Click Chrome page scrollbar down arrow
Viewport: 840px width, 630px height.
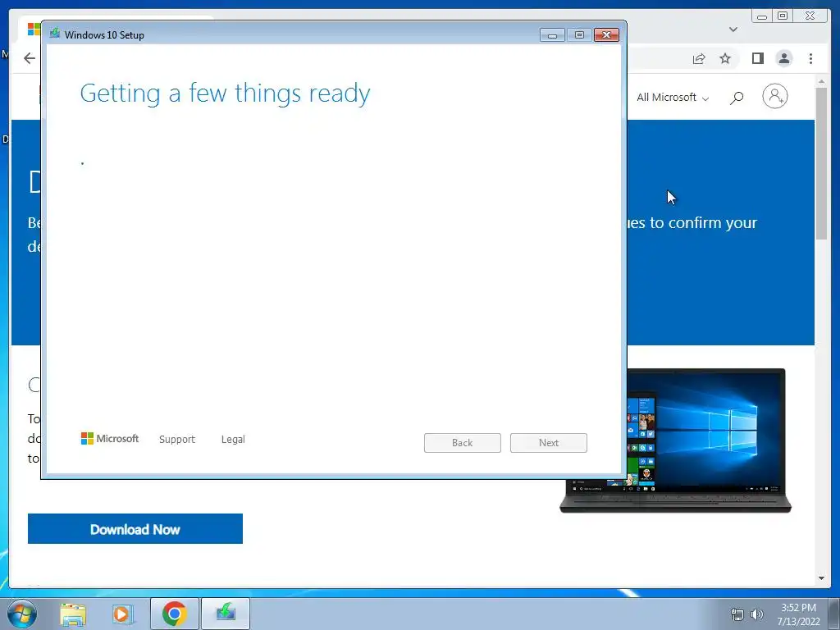(821, 578)
